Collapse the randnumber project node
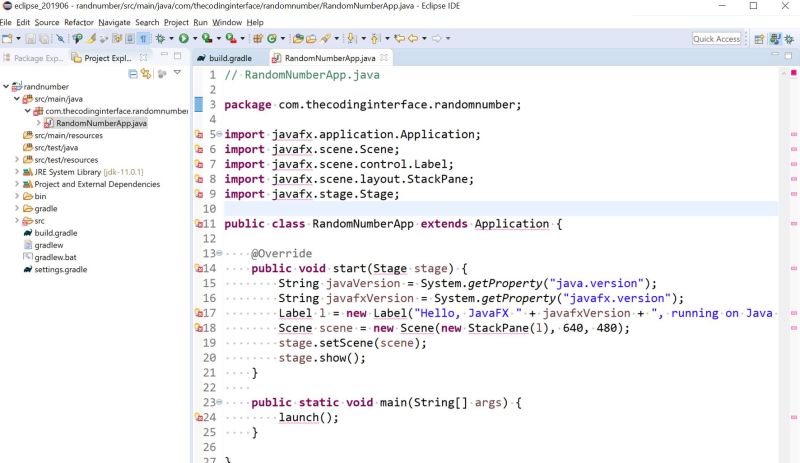This screenshot has height=463, width=800. [6, 86]
